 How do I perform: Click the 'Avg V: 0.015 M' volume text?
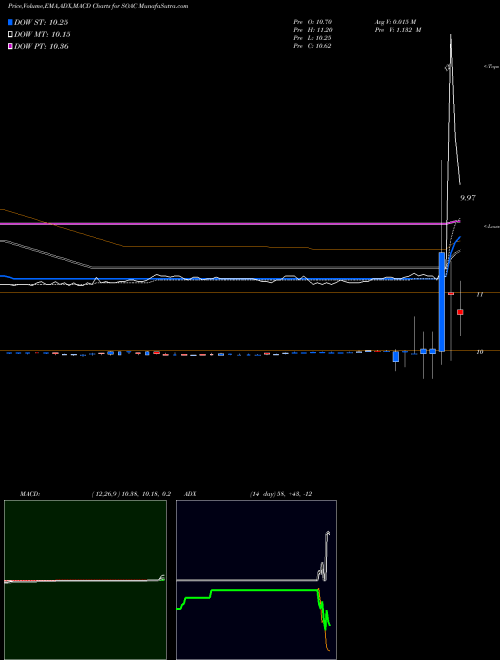coord(395,22)
